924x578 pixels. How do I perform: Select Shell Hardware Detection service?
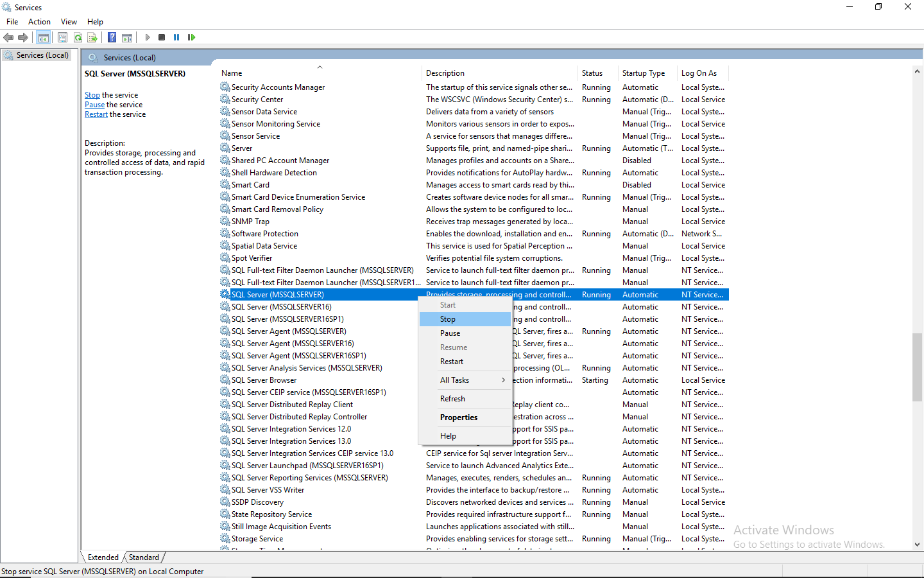point(474,173)
